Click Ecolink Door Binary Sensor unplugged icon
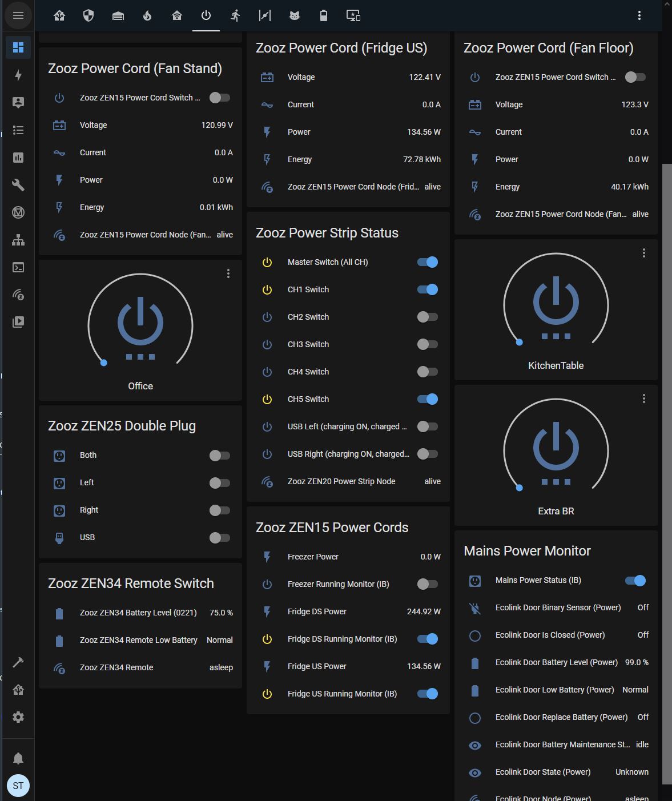 (475, 608)
